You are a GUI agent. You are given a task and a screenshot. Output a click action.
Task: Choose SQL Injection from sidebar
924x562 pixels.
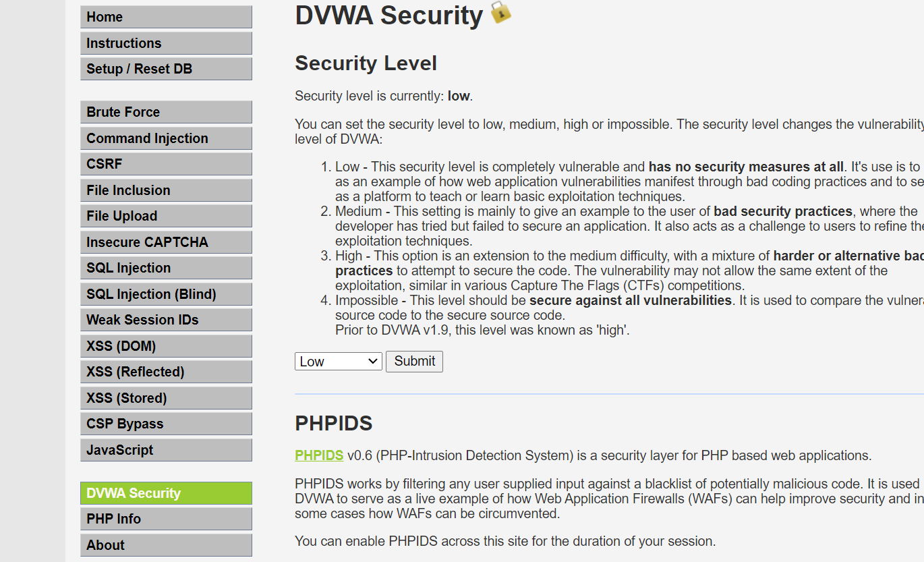(166, 268)
